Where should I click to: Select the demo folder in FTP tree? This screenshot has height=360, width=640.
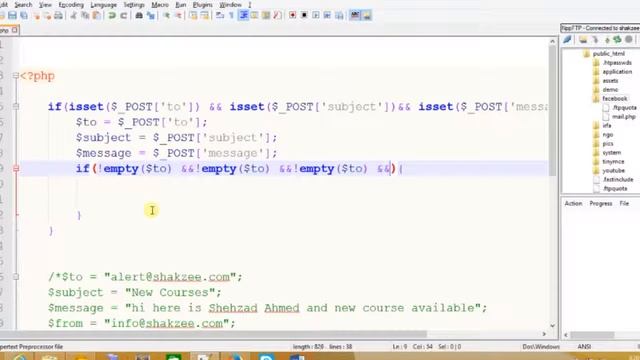tap(610, 90)
